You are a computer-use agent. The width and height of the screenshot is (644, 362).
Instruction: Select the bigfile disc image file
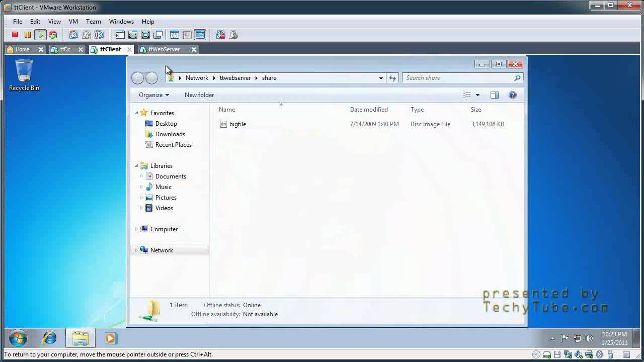(238, 124)
